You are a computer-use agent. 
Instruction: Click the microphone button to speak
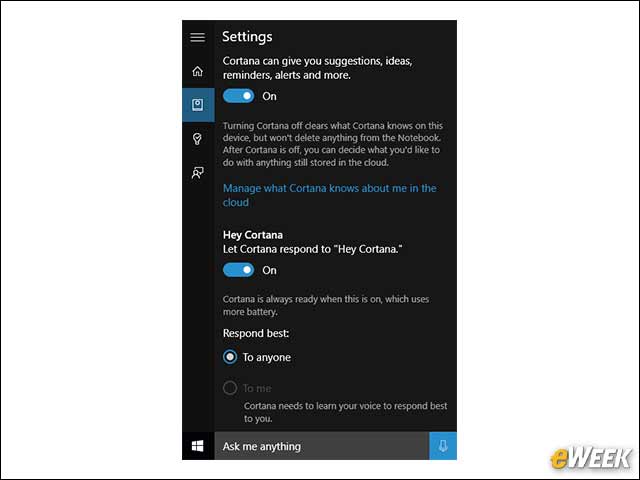pos(443,446)
